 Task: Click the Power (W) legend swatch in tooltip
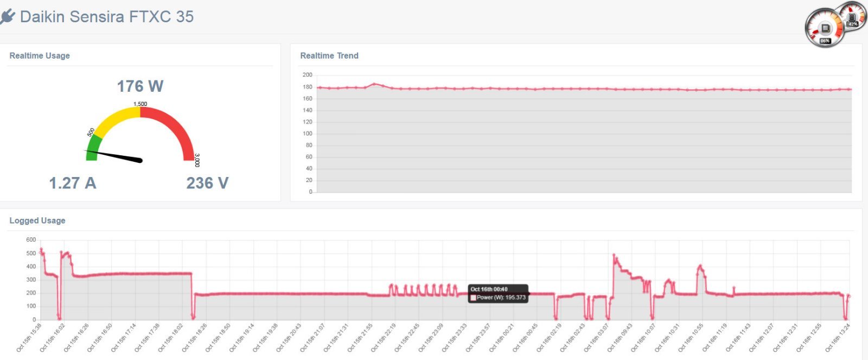(473, 298)
